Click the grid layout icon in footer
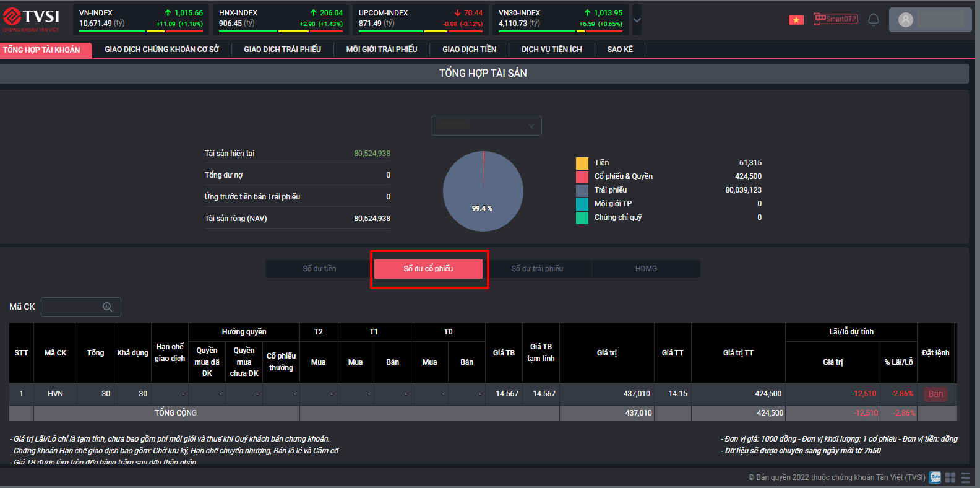Viewport: 980px width, 488px height. point(950,477)
